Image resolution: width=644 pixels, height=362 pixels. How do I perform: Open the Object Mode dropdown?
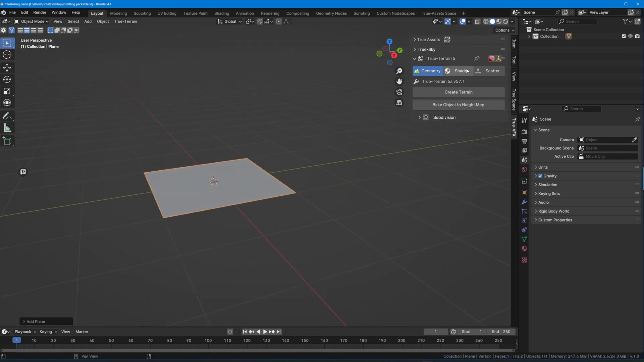coord(32,21)
